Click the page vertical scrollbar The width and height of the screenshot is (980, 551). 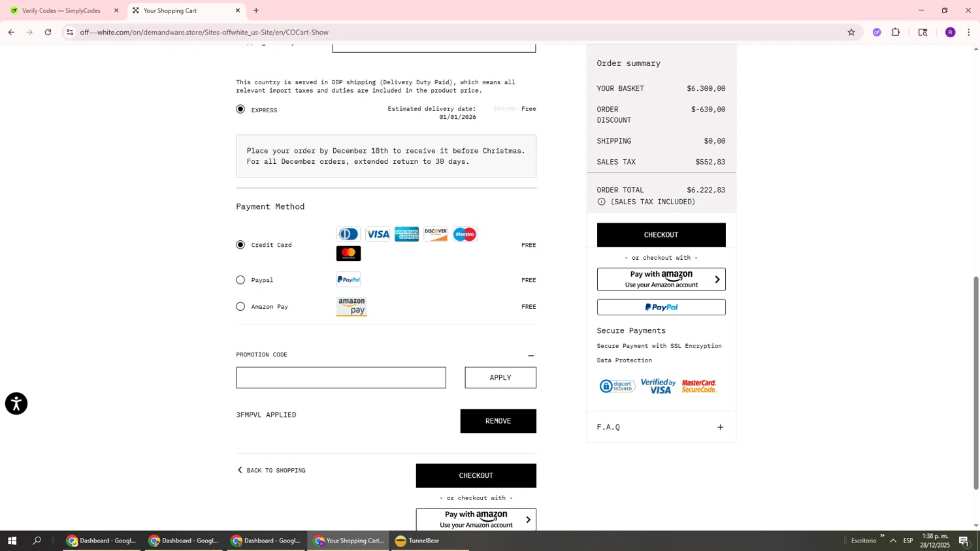976,382
